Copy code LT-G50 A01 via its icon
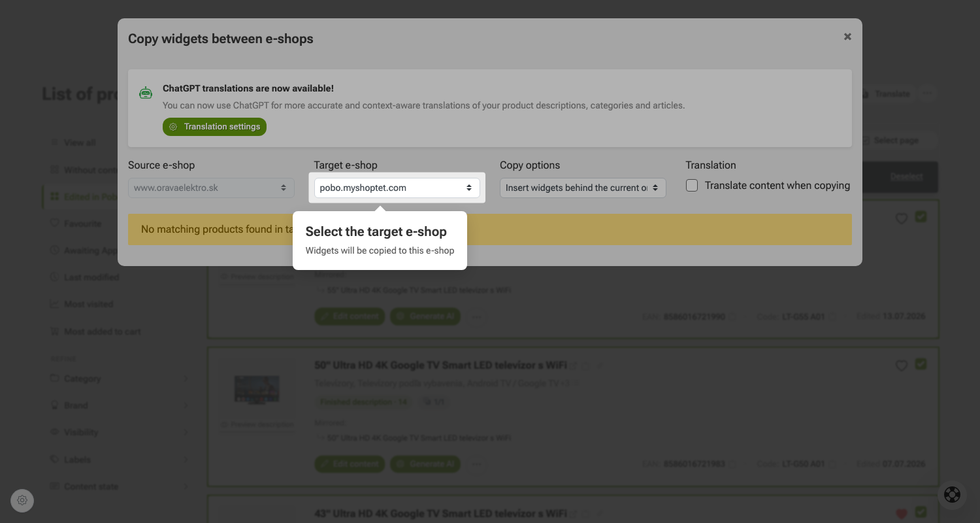 tap(832, 464)
